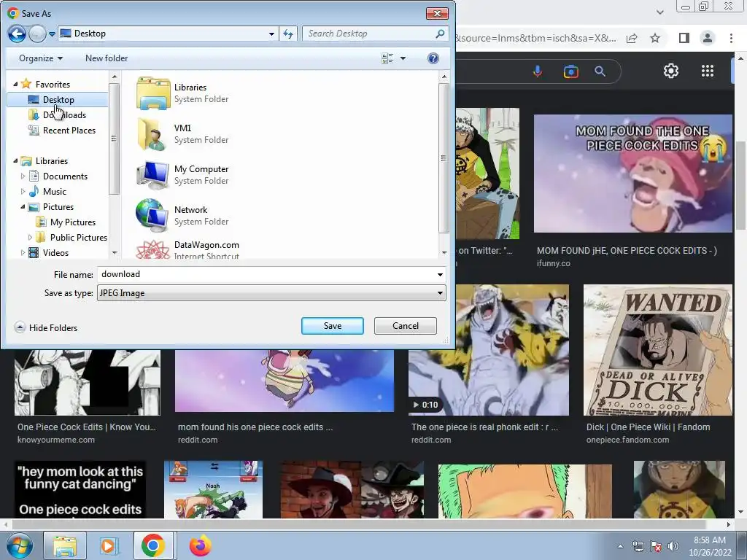Viewport: 747px width, 560px height.
Task: Open the Desktop address bar dropdown arrow
Action: [x=271, y=34]
